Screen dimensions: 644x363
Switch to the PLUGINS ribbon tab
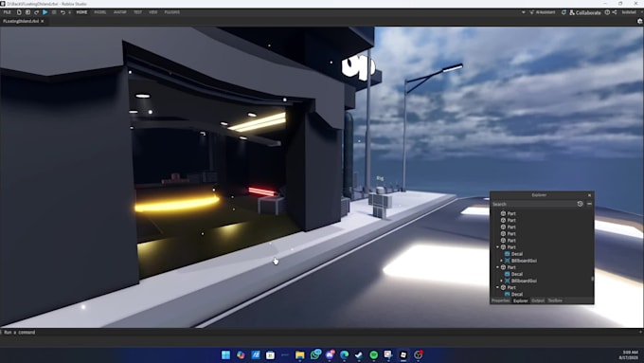172,12
